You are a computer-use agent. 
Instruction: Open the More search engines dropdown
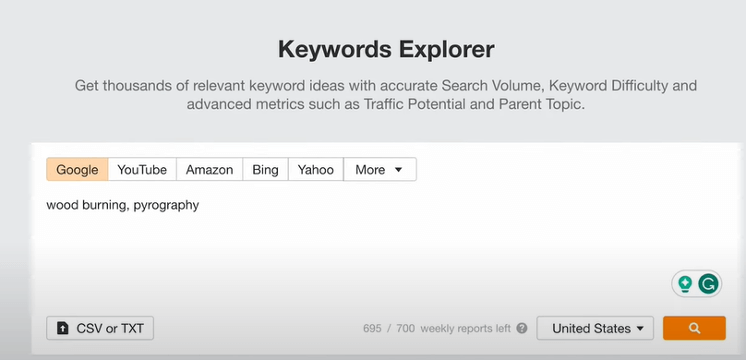click(x=380, y=170)
